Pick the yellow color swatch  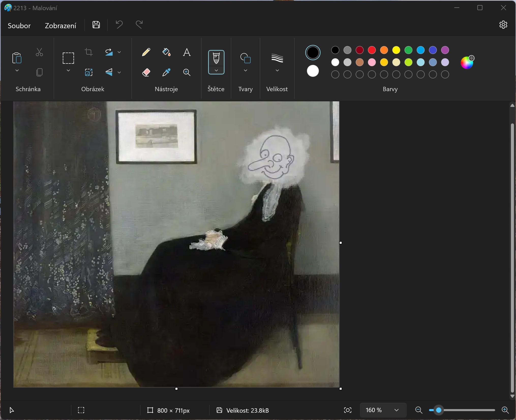[x=396, y=50]
